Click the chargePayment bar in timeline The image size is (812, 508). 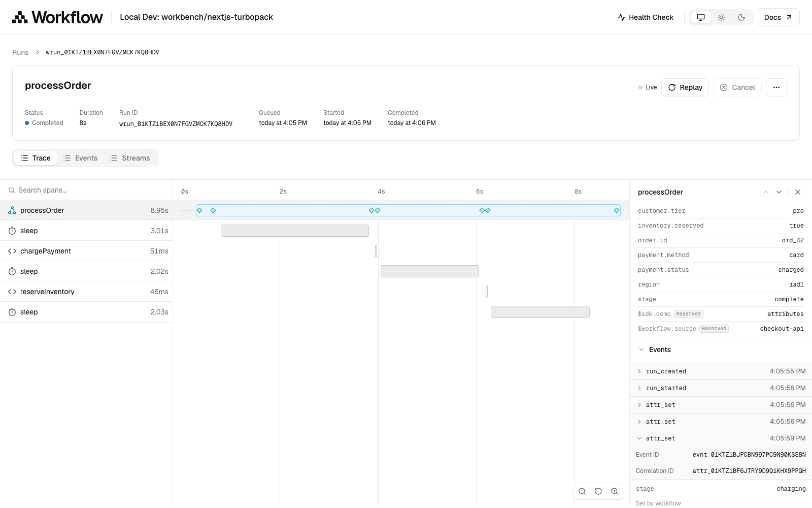pos(376,251)
